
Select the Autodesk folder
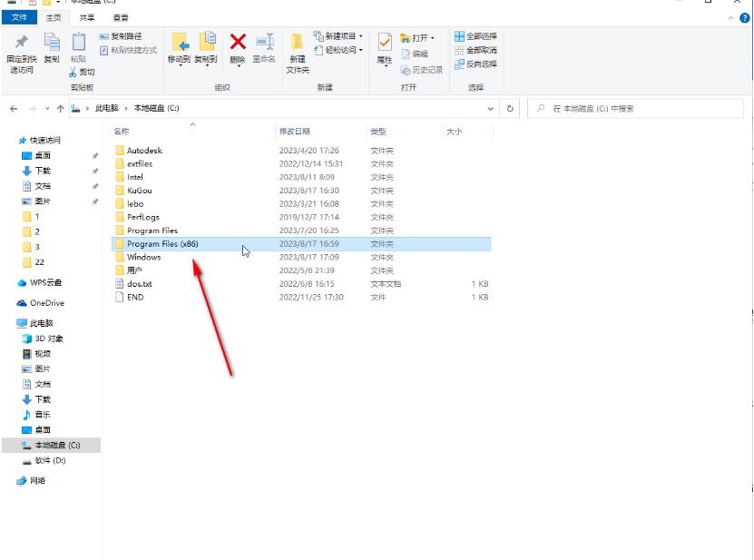click(301, 151)
